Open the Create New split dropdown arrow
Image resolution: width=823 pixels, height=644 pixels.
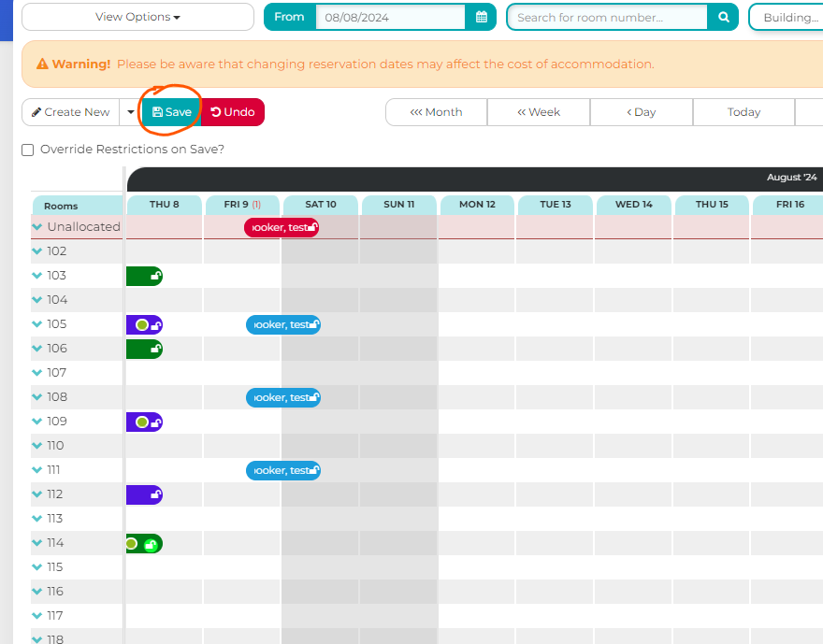131,112
